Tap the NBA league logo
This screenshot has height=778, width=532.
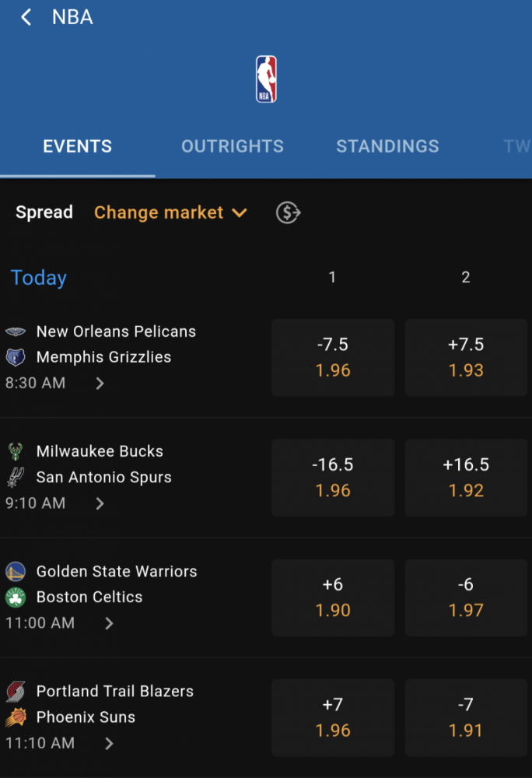pos(266,79)
